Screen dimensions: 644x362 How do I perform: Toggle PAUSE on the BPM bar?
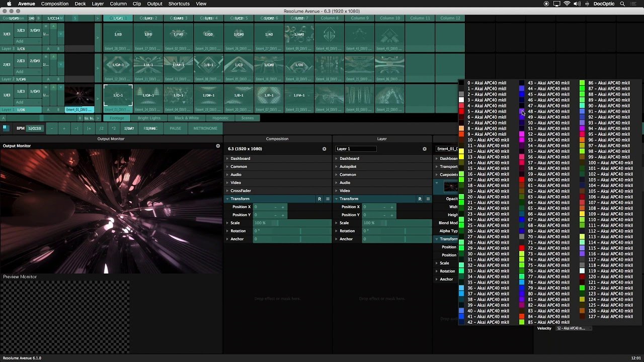[175, 128]
